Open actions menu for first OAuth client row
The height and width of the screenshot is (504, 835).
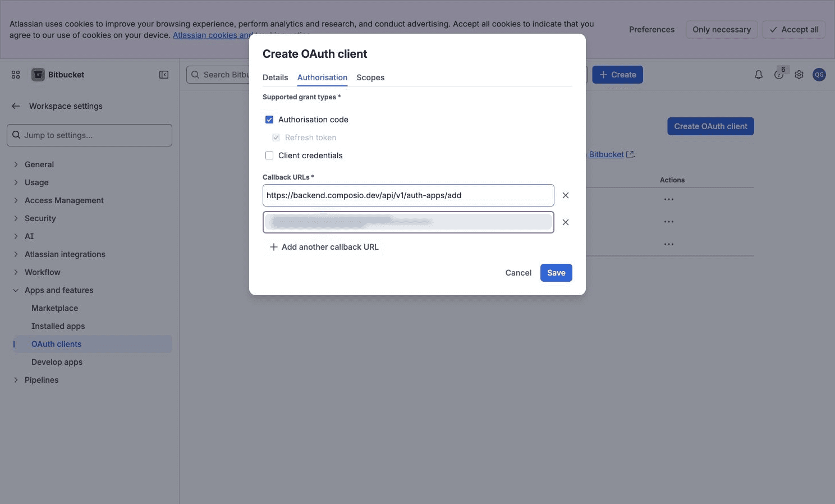pos(669,199)
